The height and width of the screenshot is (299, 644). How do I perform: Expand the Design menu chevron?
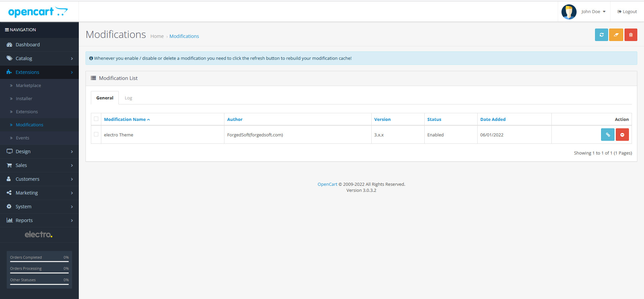pyautogui.click(x=72, y=152)
